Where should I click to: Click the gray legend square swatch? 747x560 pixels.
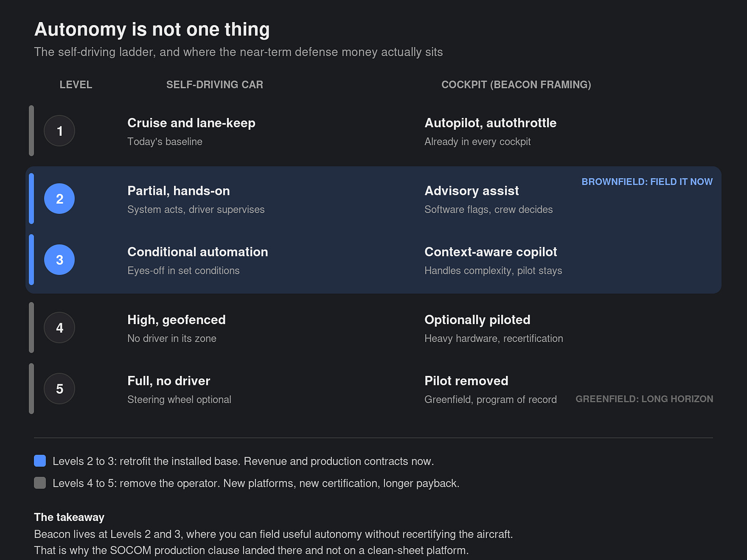[x=40, y=483]
